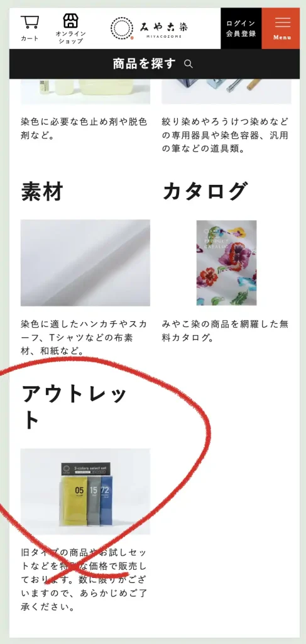Select the カタログ category heading
The image size is (306, 644).
(x=205, y=191)
